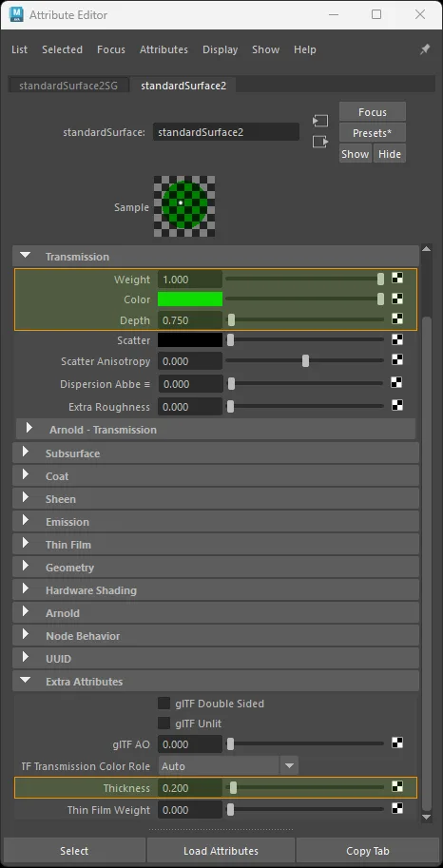Switch to the standardSurface2SG tab
This screenshot has height=868, width=443.
(68, 86)
